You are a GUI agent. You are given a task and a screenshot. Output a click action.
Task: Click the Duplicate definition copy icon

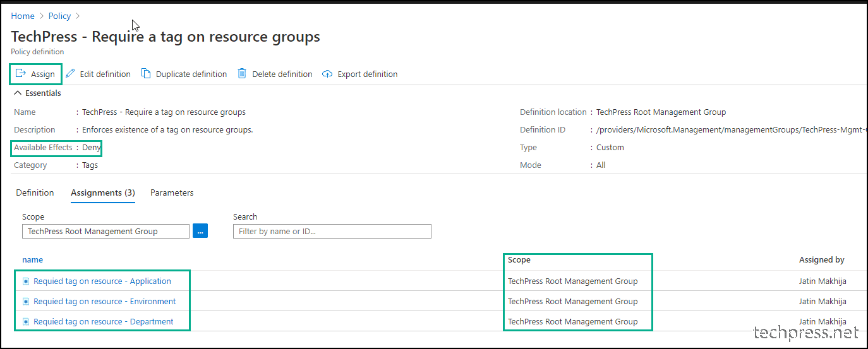pos(146,74)
